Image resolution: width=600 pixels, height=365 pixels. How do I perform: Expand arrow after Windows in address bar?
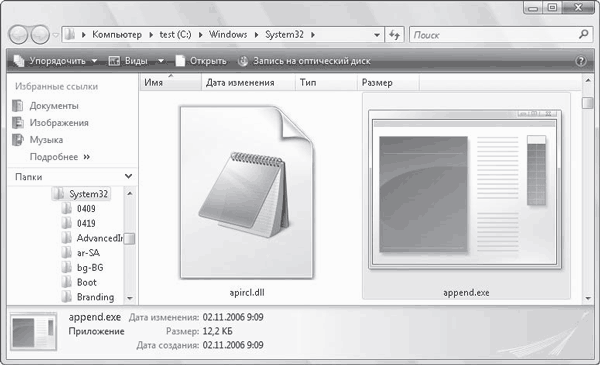click(256, 35)
